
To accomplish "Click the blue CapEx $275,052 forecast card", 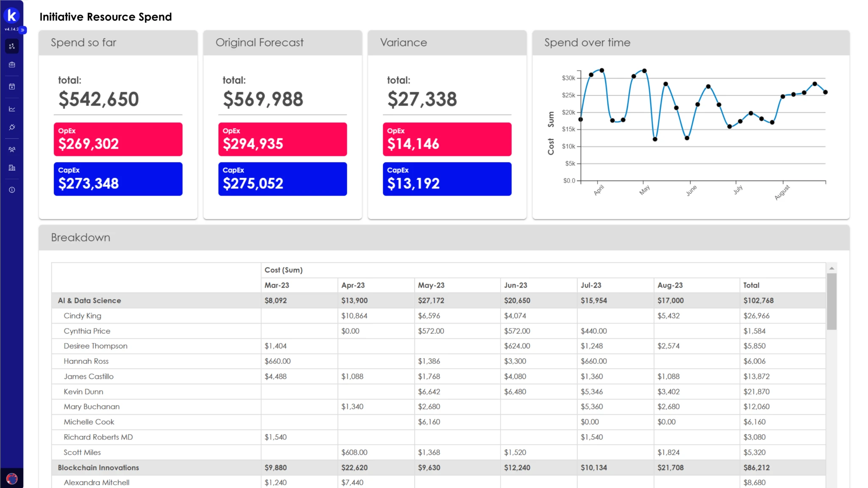I will 282,179.
